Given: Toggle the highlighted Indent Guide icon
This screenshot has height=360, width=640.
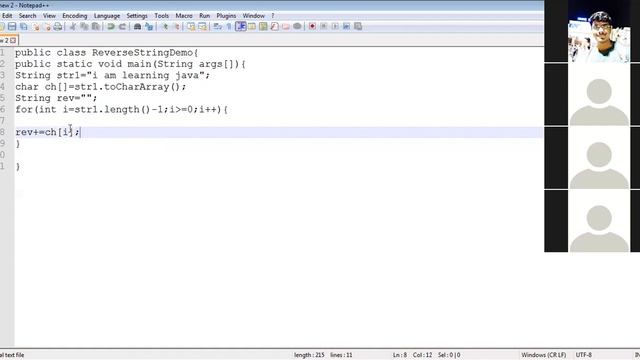Looking at the screenshot, I should (x=241, y=27).
